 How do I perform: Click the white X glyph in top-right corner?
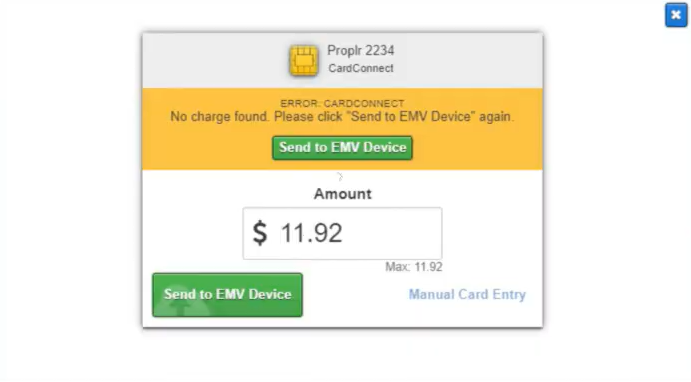[x=676, y=15]
